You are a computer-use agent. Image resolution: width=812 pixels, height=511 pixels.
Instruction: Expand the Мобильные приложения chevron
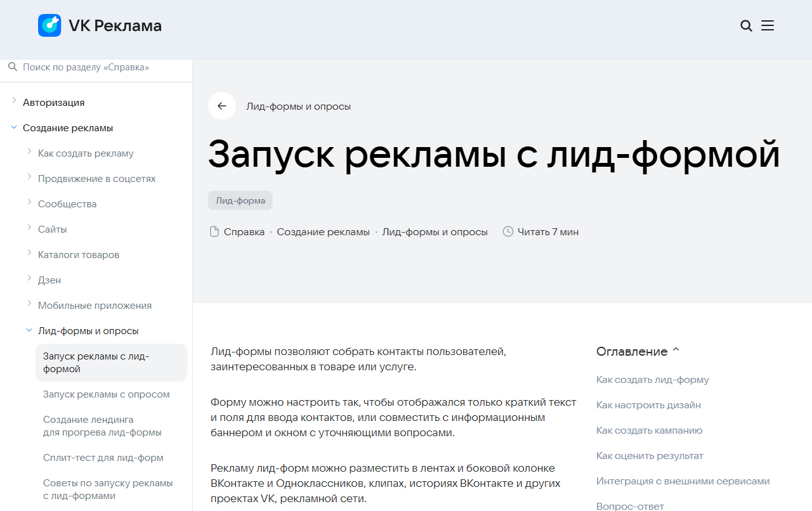tap(29, 304)
